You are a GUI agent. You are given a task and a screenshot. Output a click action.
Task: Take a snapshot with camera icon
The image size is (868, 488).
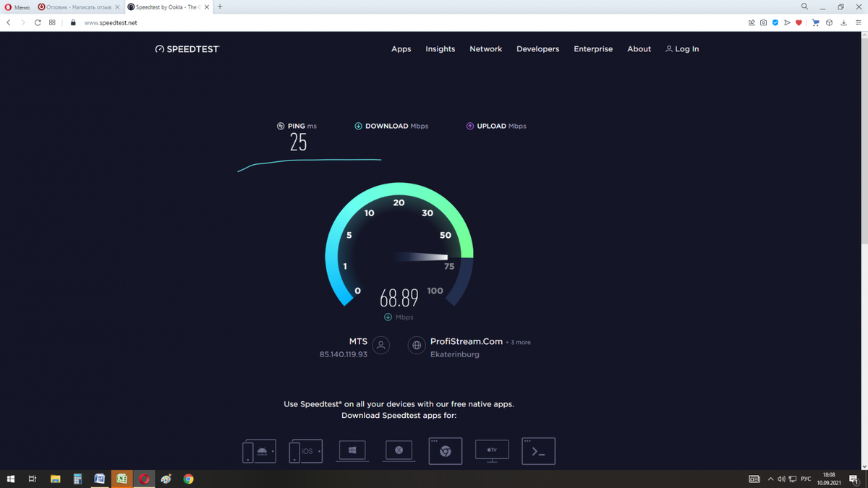point(763,22)
